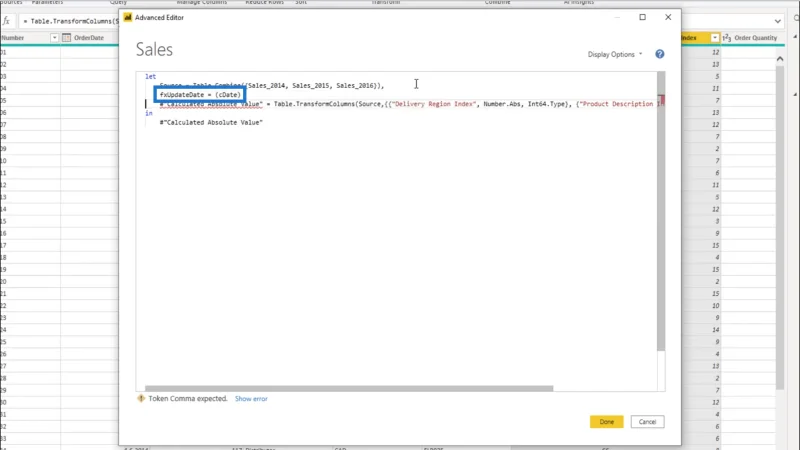Image resolution: width=800 pixels, height=450 pixels.
Task: Click the let keyword in the code
Action: (151, 77)
